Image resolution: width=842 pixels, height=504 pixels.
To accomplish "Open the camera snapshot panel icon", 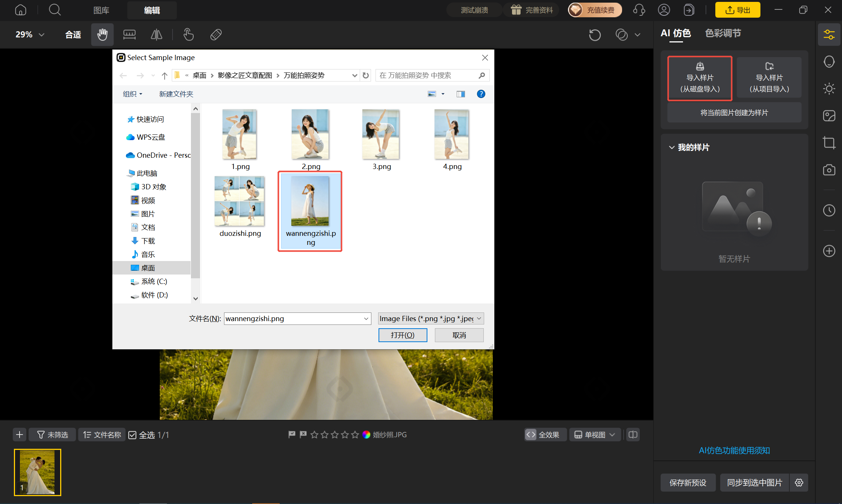I will 829,170.
